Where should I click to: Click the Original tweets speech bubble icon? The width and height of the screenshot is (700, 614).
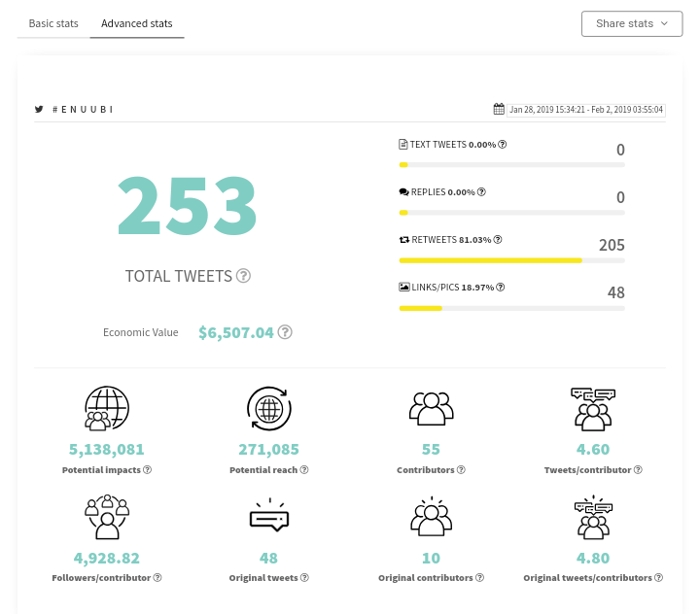(269, 515)
